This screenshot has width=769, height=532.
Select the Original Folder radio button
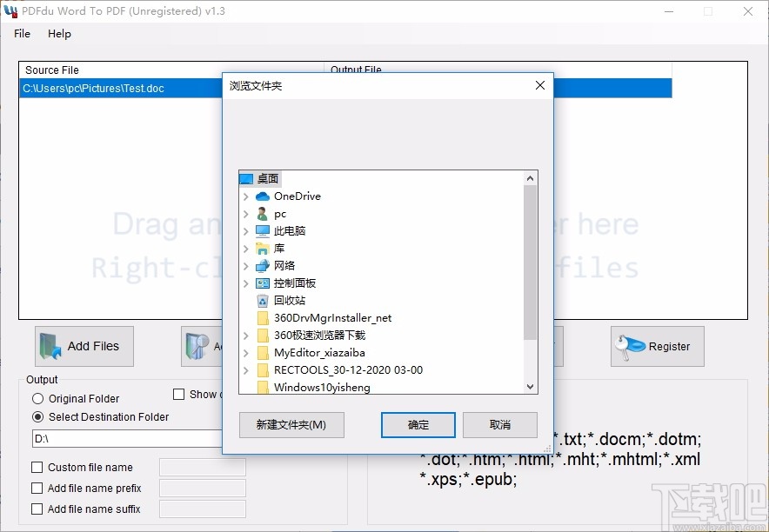(37, 398)
